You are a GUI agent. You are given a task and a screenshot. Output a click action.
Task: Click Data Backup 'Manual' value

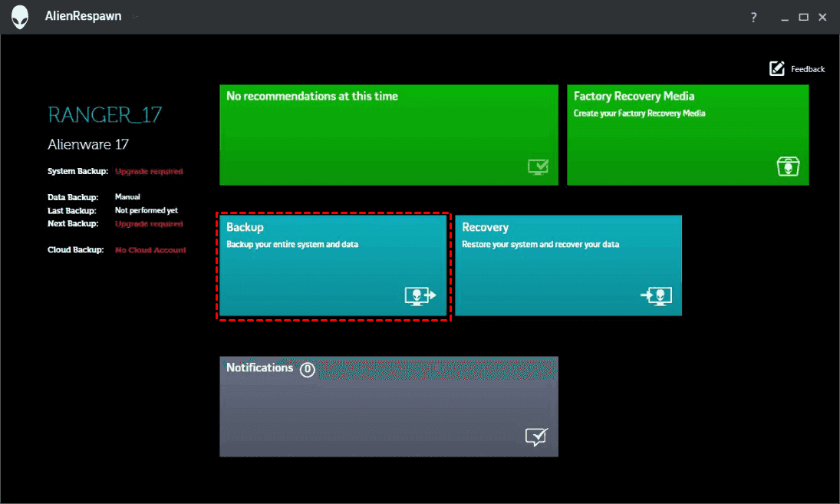[127, 197]
